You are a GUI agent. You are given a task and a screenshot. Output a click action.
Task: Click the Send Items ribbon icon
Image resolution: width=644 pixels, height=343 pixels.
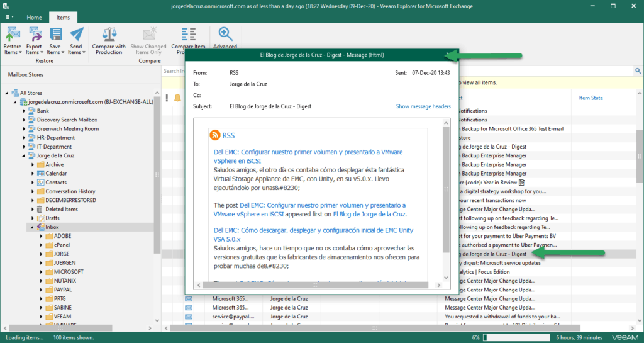pyautogui.click(x=76, y=34)
